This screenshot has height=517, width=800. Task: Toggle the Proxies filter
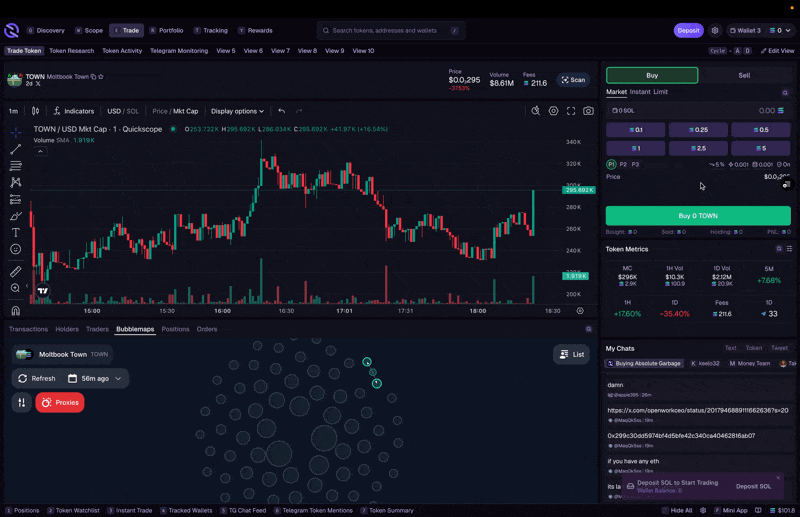pyautogui.click(x=60, y=402)
